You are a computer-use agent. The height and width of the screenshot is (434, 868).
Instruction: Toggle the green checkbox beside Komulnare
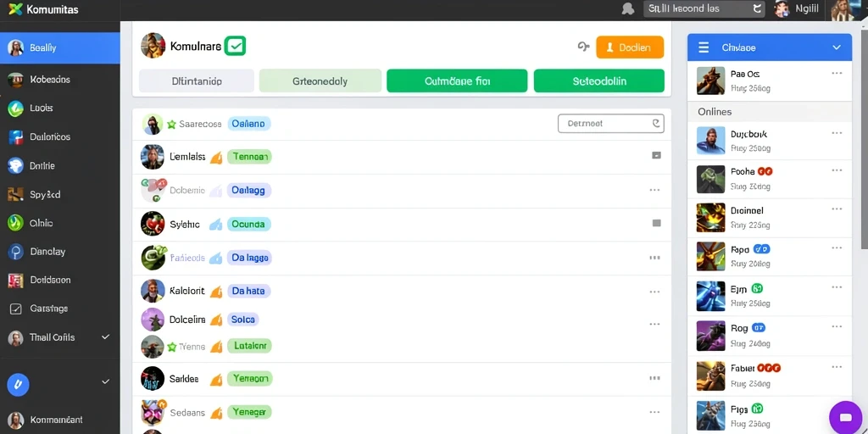[x=236, y=46]
